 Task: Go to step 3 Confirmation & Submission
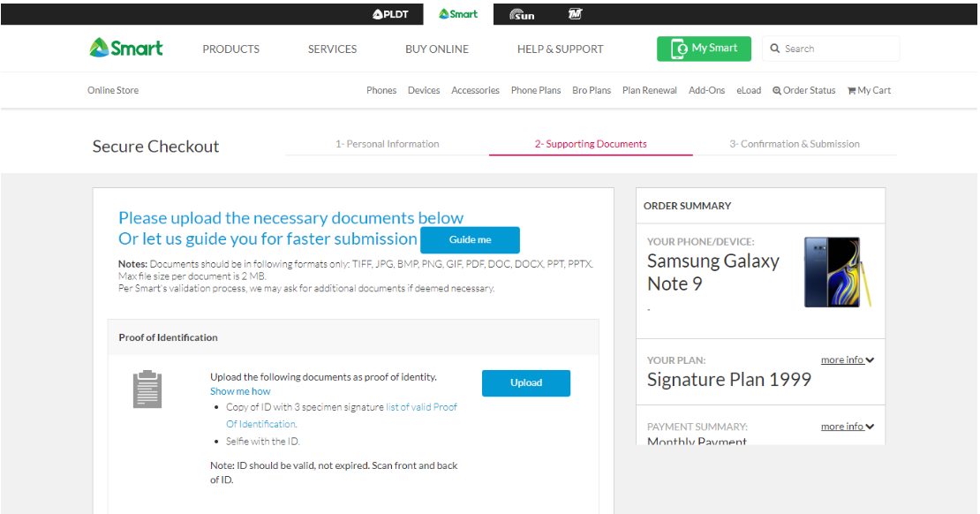pos(795,144)
